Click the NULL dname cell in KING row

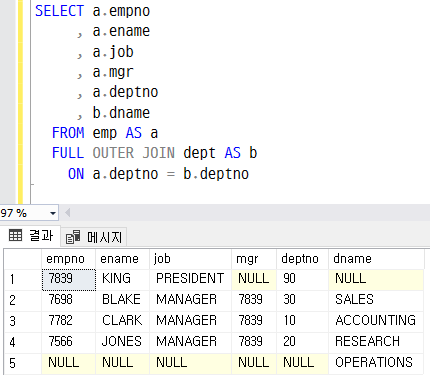coord(376,279)
